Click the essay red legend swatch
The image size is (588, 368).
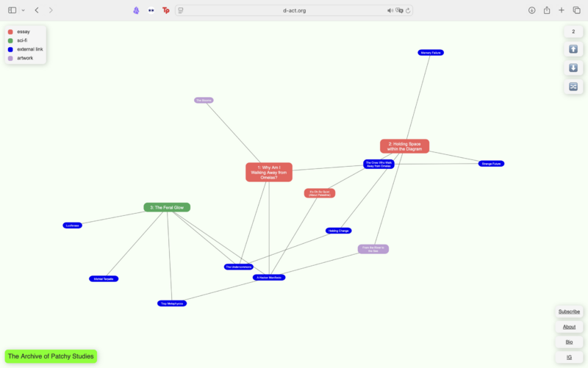[10, 32]
